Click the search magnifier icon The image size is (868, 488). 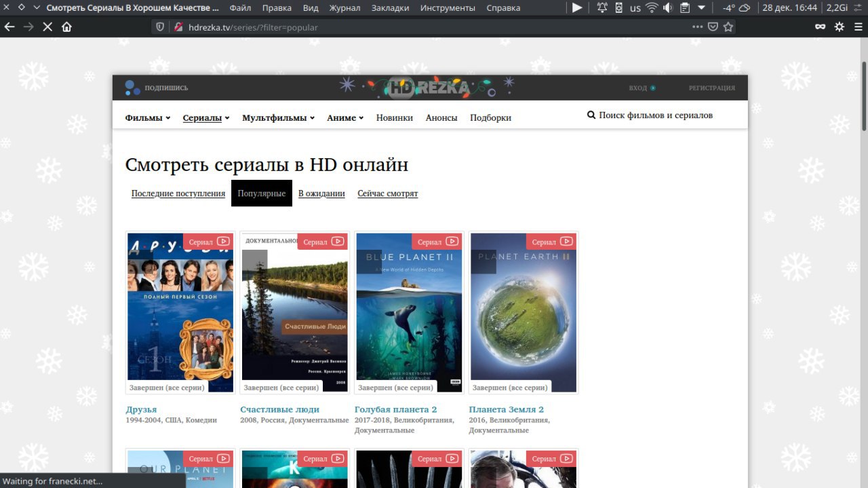click(x=591, y=115)
